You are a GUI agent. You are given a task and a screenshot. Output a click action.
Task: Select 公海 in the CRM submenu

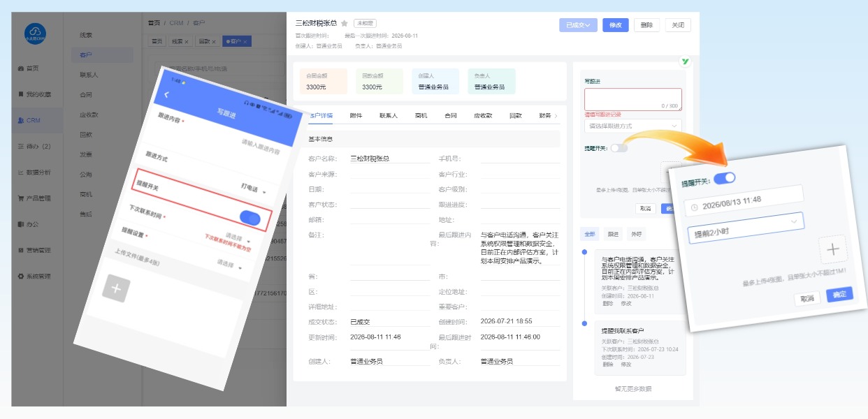(x=85, y=175)
